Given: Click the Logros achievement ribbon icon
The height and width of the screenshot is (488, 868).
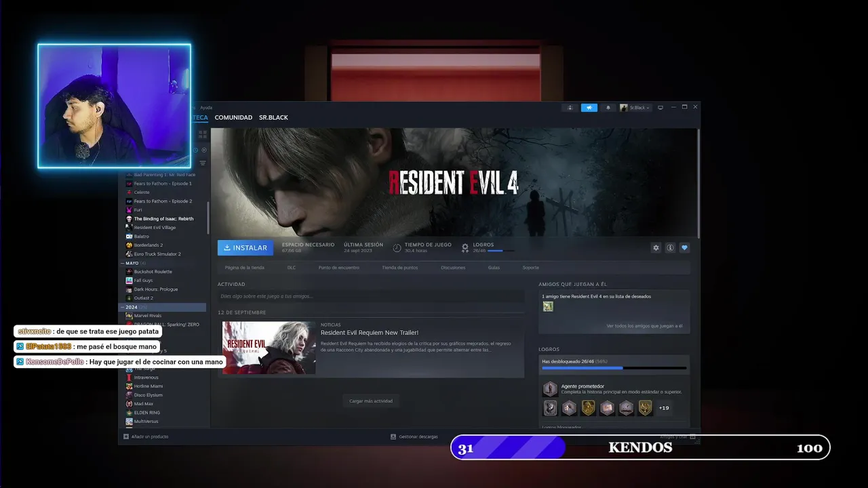Looking at the screenshot, I should coord(465,248).
